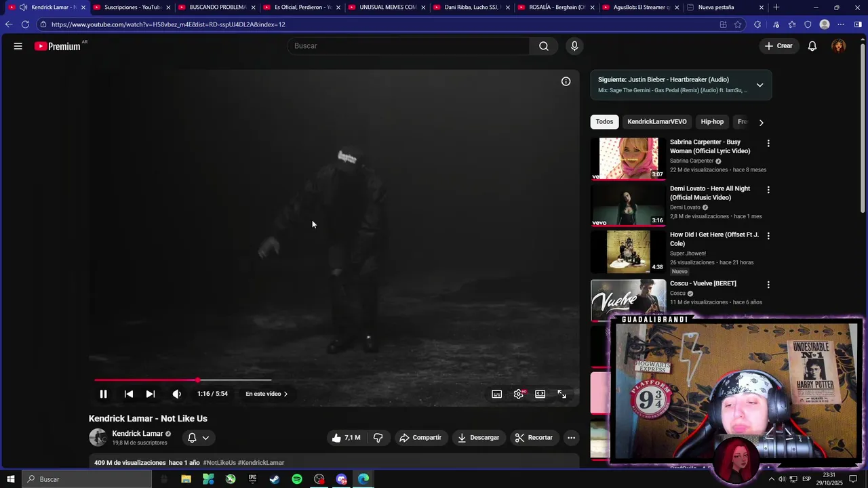Image resolution: width=868 pixels, height=488 pixels.
Task: Open Windows Start menu
Action: coord(10,479)
